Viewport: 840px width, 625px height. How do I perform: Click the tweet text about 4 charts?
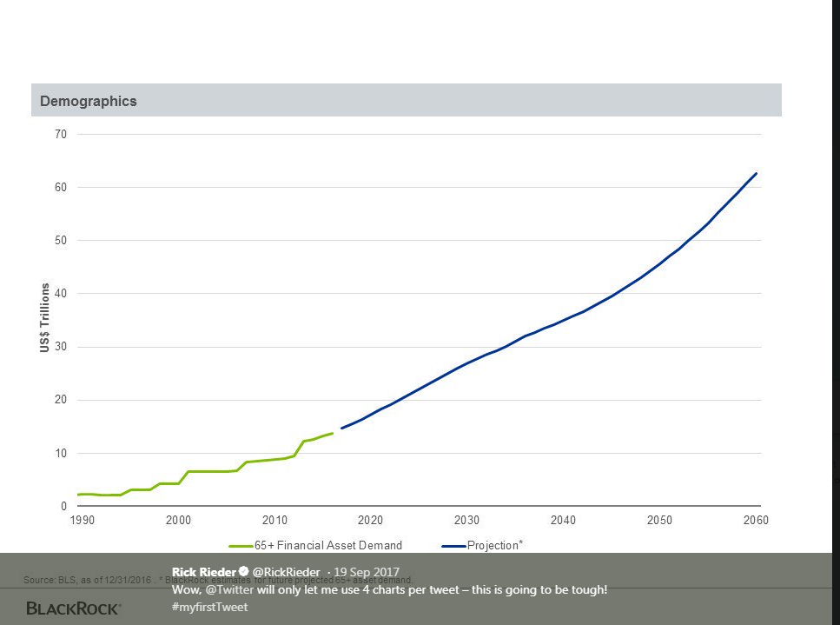[x=389, y=589]
